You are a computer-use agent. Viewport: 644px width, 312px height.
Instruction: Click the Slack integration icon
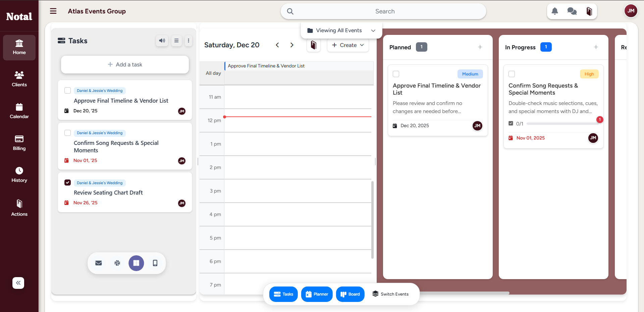pos(117,263)
